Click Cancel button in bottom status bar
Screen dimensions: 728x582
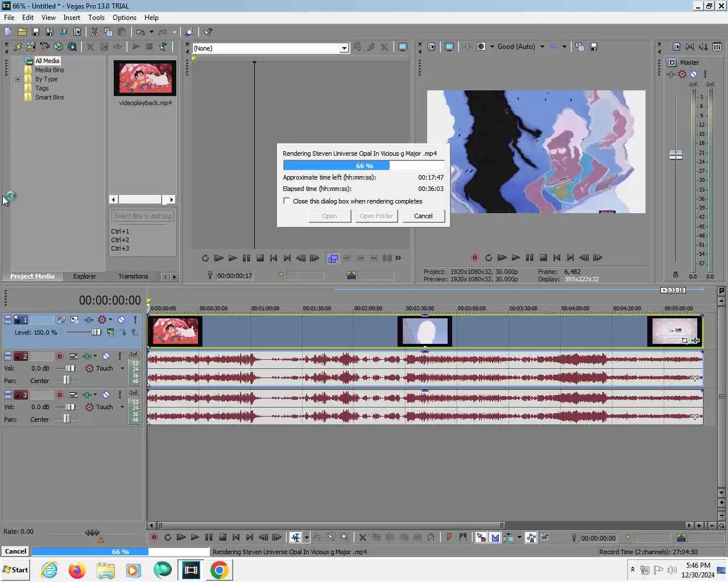15,551
